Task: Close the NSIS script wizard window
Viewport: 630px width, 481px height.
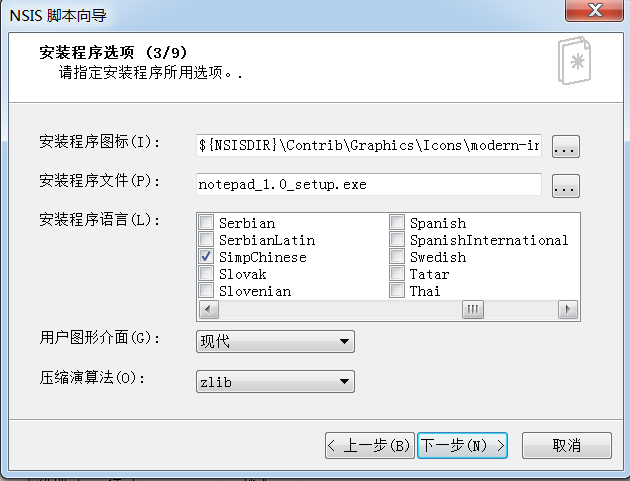Action: tap(594, 10)
